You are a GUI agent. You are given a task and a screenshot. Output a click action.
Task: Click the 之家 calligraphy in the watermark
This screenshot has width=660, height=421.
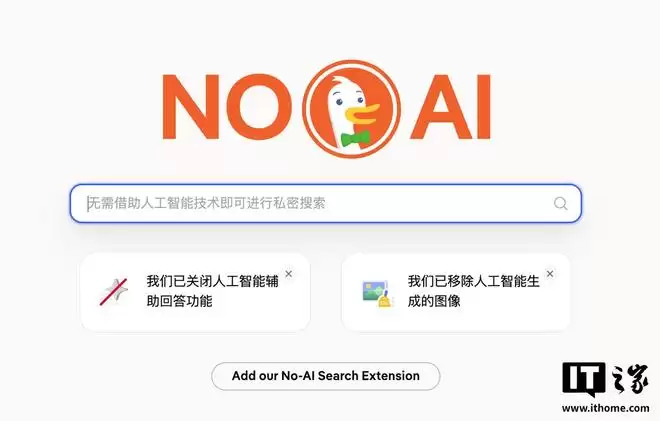629,379
